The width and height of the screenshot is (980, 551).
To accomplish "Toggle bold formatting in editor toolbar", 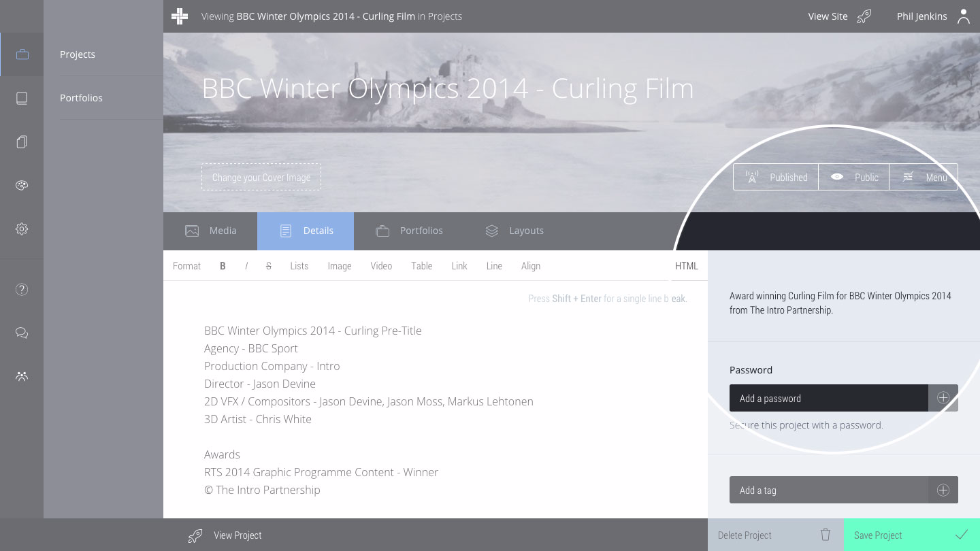I will [223, 266].
